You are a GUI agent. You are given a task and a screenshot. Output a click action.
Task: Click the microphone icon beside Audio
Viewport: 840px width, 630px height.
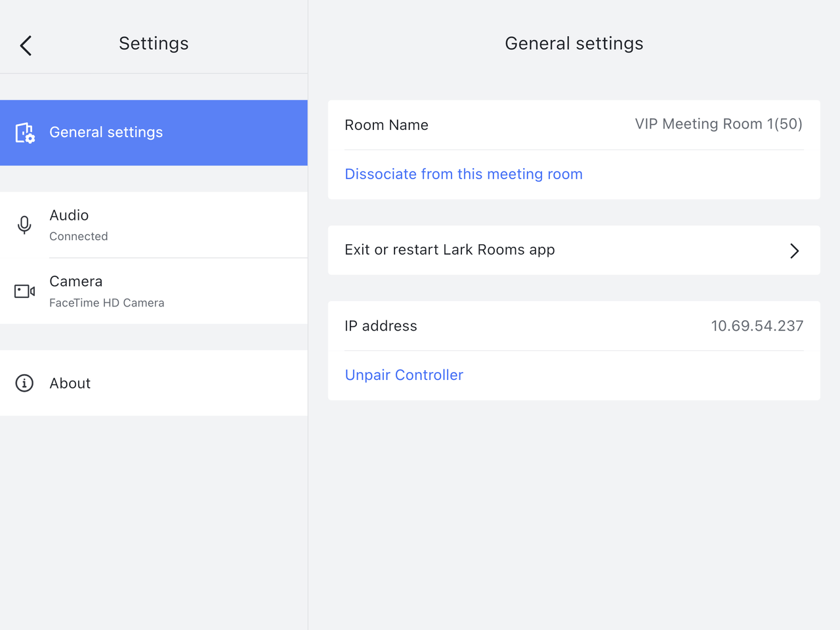pos(24,225)
